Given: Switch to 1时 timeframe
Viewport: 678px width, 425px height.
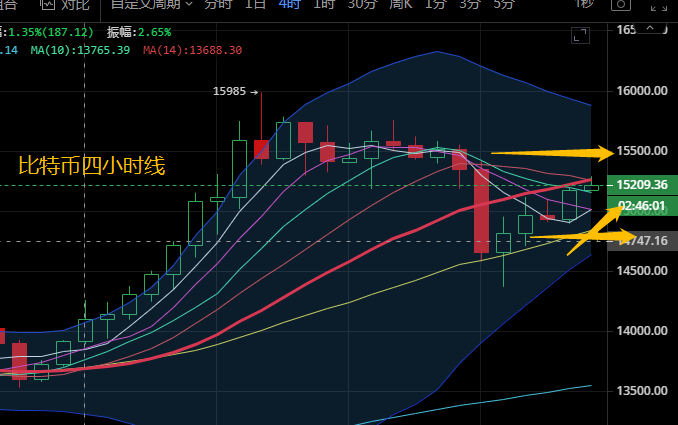Looking at the screenshot, I should tap(323, 4).
